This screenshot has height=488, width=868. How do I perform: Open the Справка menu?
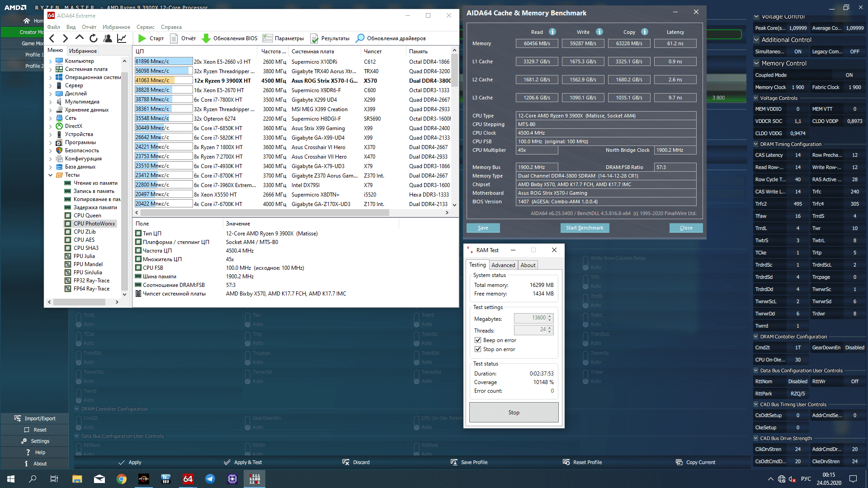coord(171,27)
